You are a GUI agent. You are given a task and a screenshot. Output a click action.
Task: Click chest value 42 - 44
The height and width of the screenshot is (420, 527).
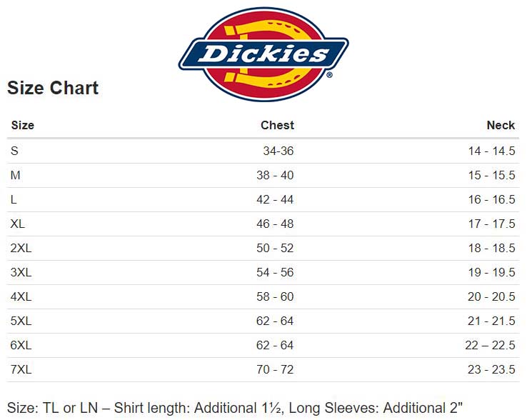[x=275, y=199]
